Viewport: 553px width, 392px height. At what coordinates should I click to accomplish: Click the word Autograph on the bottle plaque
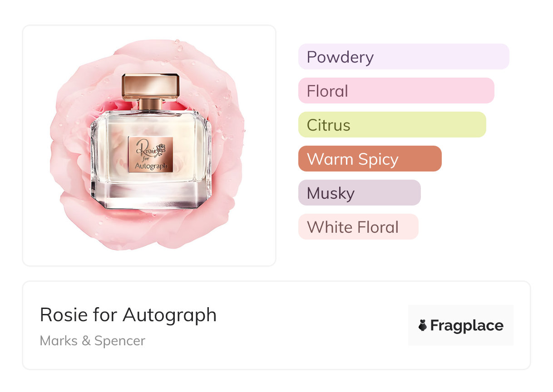pos(151,166)
